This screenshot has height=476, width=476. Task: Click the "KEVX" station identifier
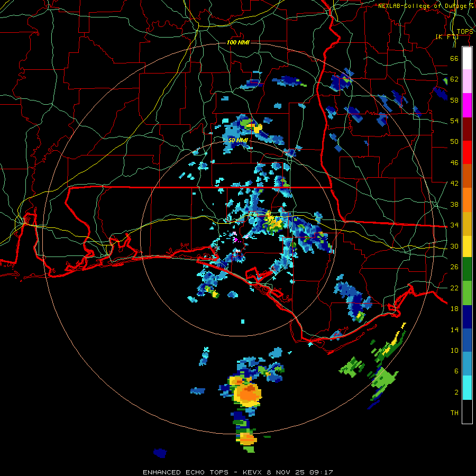pyautogui.click(x=253, y=472)
